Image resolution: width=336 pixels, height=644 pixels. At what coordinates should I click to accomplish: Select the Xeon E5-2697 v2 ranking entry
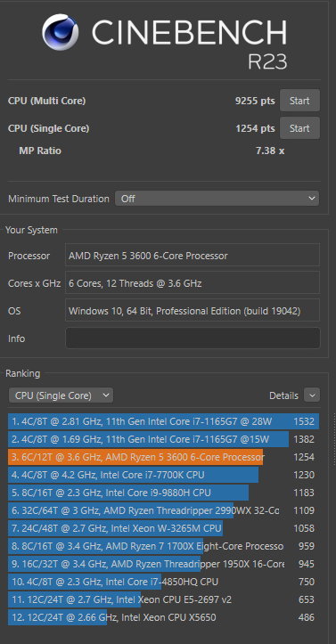click(x=163, y=599)
